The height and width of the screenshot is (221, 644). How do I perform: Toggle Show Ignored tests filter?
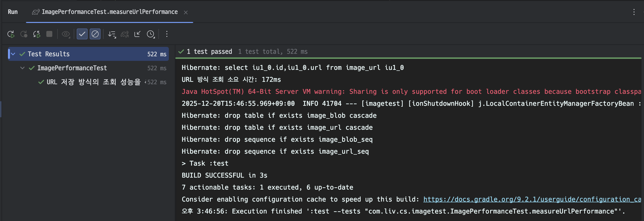95,34
